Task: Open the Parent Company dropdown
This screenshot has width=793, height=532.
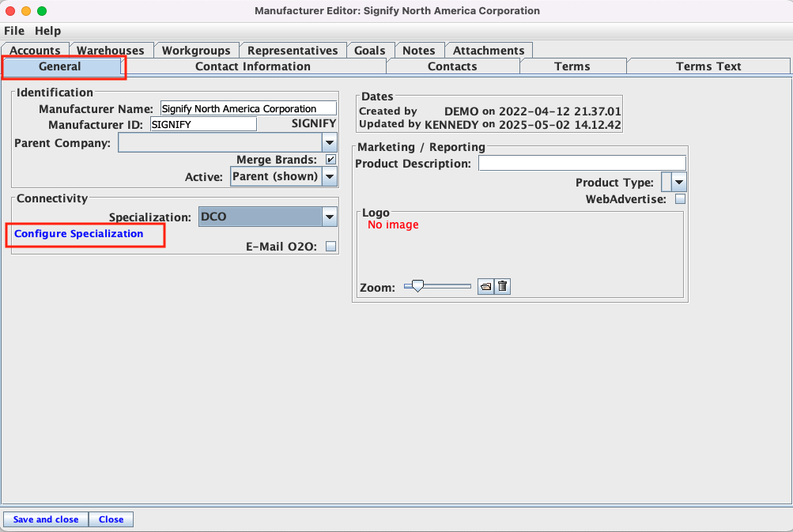Action: coord(329,142)
